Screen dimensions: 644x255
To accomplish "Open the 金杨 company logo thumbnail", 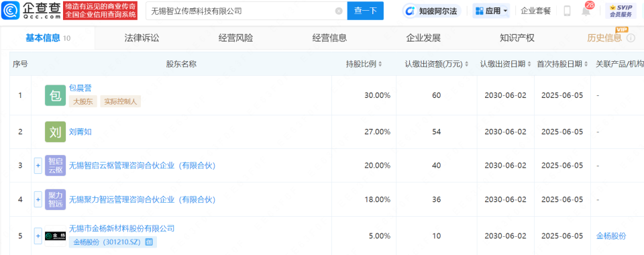I will coord(56,236).
